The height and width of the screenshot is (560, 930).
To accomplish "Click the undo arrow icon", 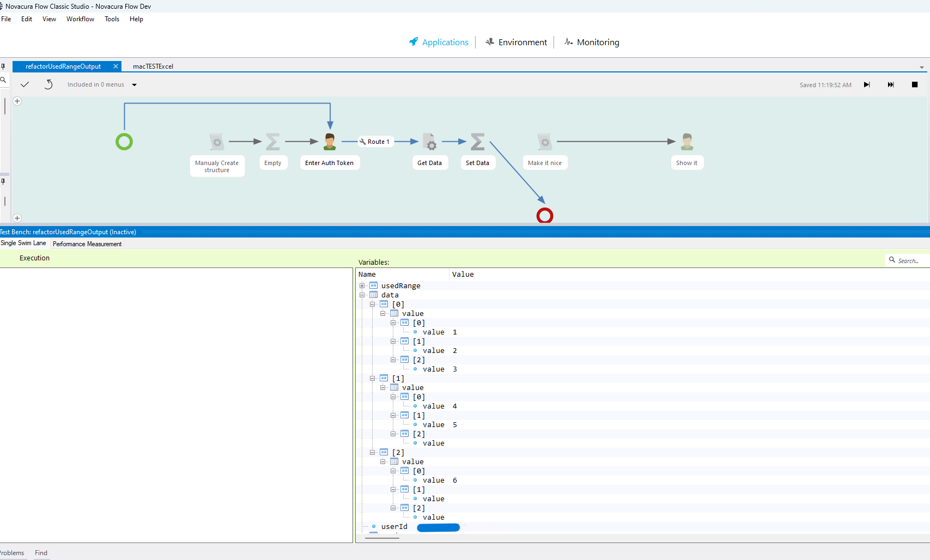I will [48, 84].
